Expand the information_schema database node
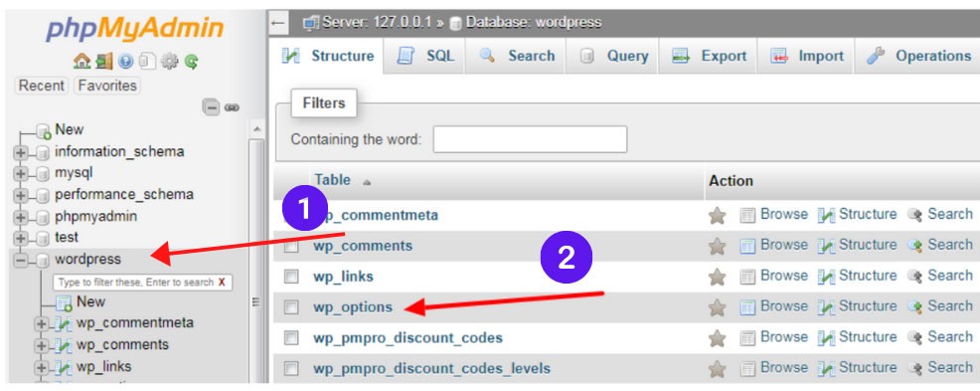 21,152
